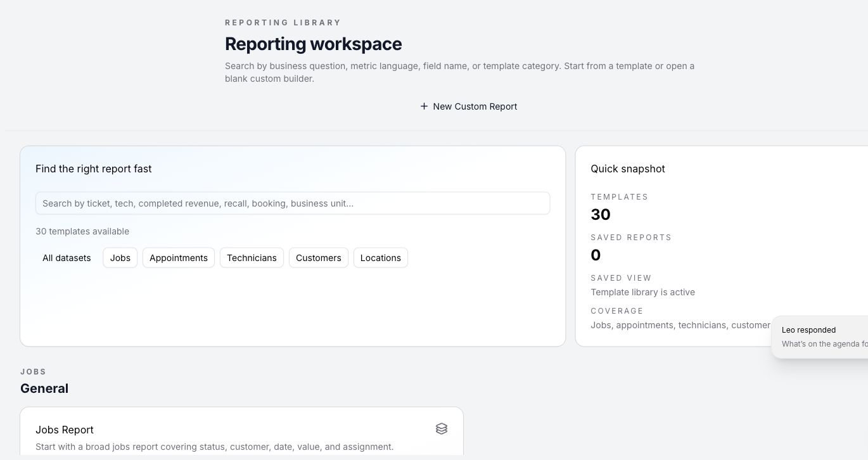Click the 'REPORTING LIBRARY' label
The image size is (868, 460).
[x=283, y=23]
